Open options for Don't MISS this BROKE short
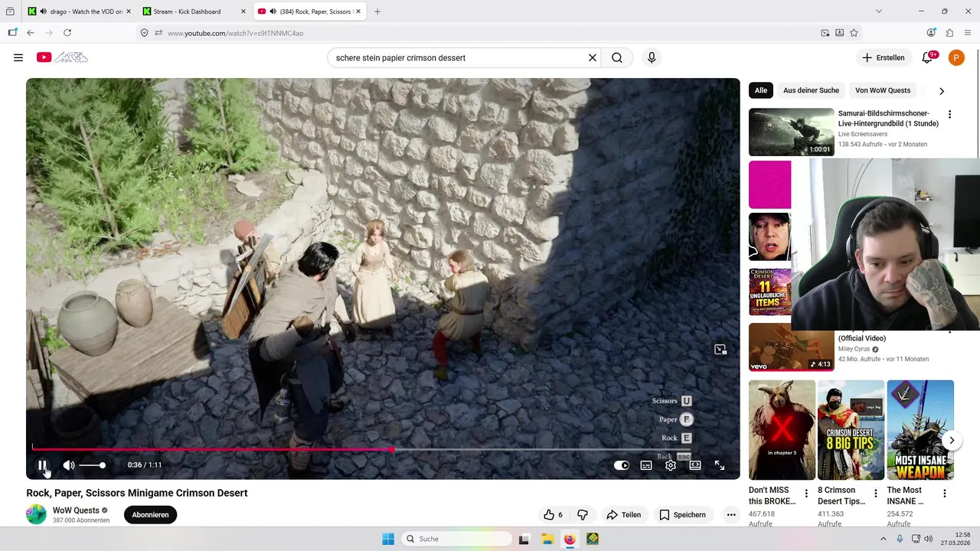Viewport: 980px width, 551px height. 806,494
